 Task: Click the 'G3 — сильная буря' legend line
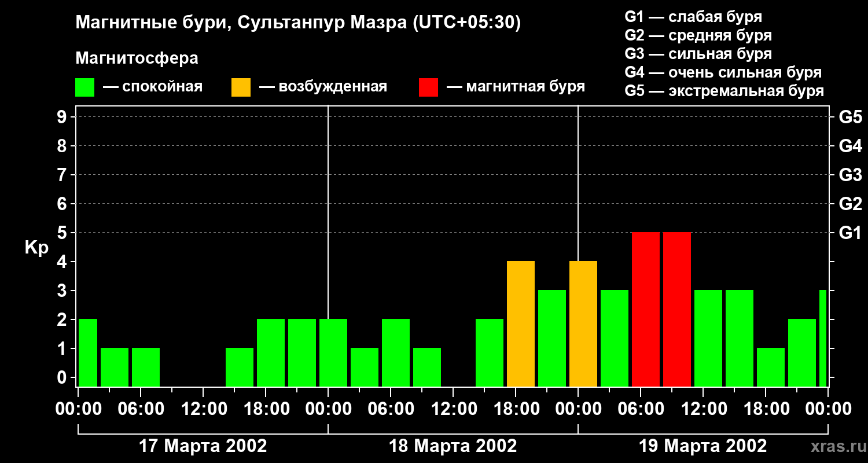point(698,54)
